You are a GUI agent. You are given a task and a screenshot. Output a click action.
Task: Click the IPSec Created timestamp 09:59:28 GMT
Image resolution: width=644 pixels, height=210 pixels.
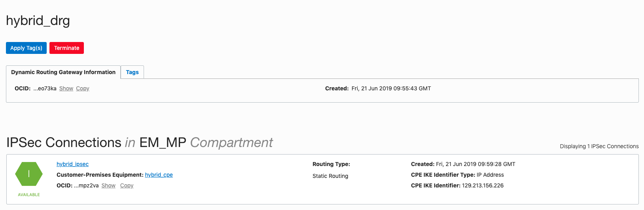(x=475, y=164)
